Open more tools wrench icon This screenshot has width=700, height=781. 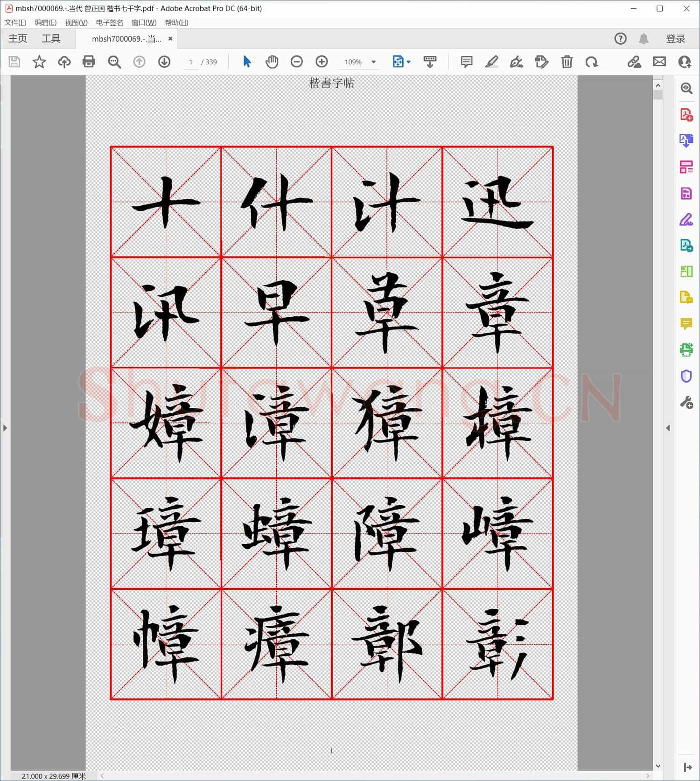(x=686, y=402)
